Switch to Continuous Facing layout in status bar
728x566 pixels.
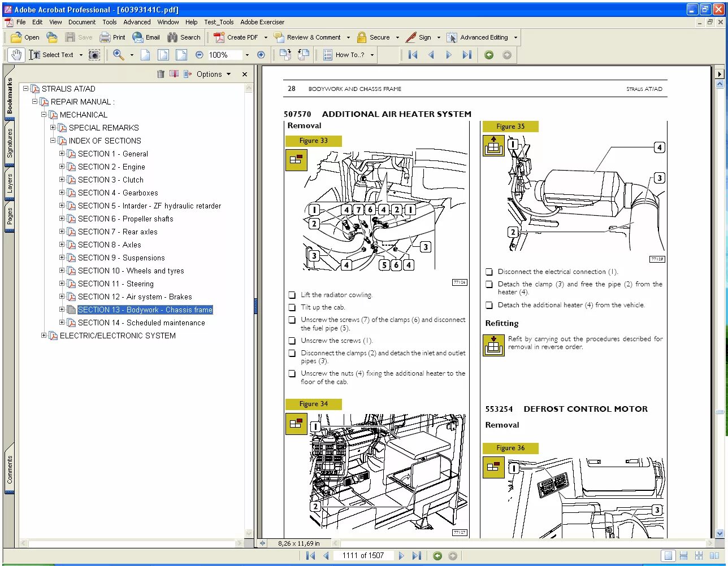699,556
